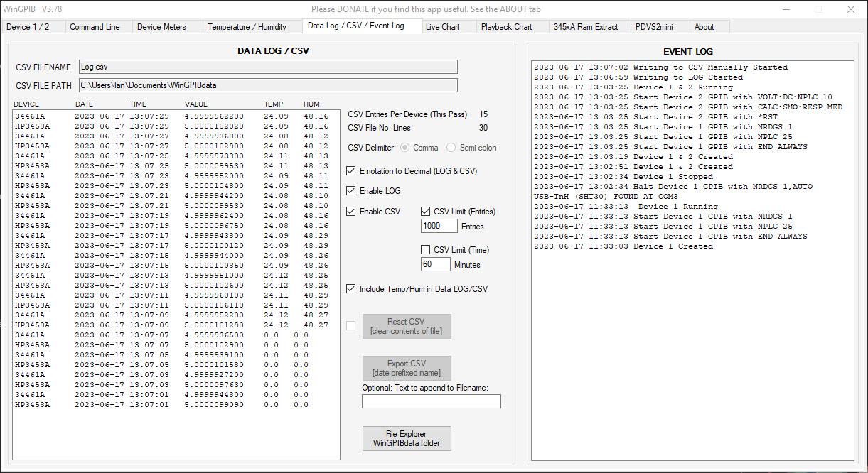Select the Semi-colon delimiter radio button

pyautogui.click(x=451, y=148)
